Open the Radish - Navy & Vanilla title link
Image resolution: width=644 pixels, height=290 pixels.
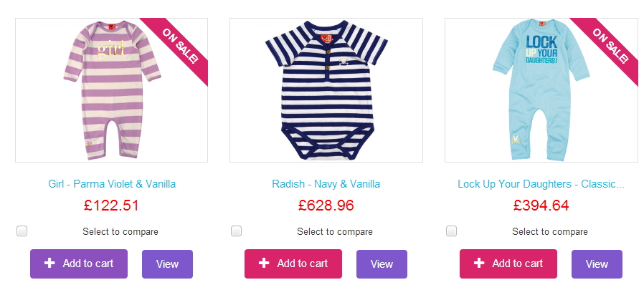pos(326,184)
